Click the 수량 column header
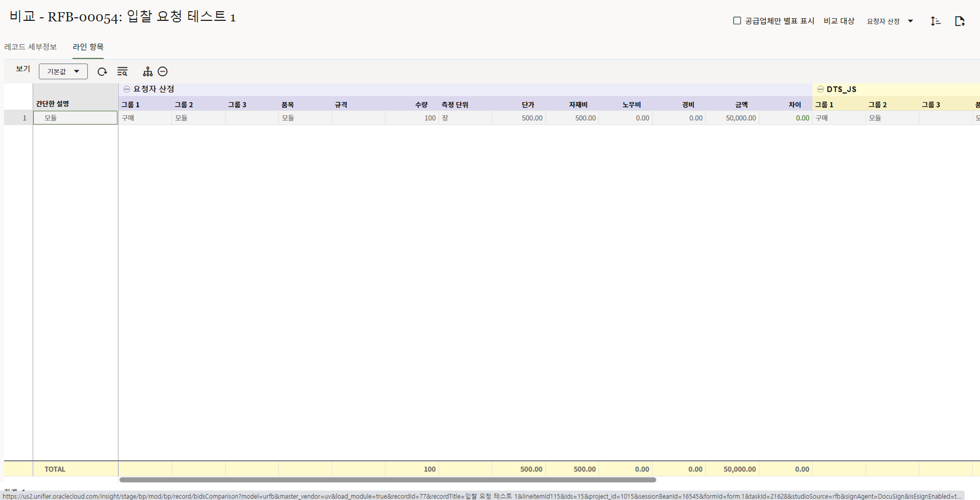The image size is (980, 500). 421,105
